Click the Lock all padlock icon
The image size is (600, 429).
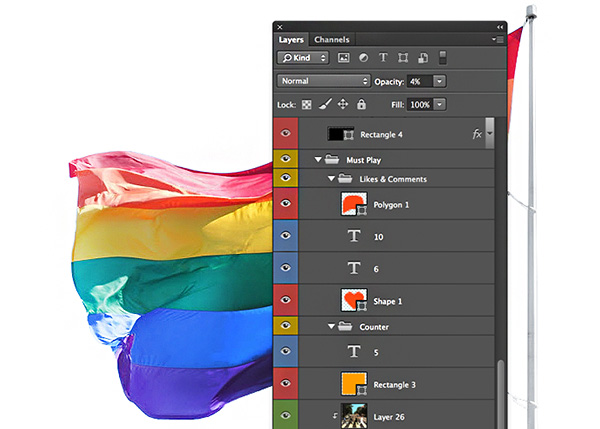click(361, 104)
